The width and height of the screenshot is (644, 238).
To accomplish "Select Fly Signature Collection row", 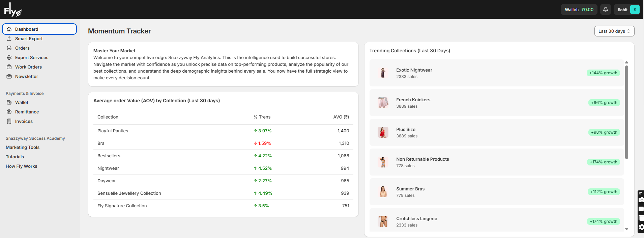I will click(x=223, y=206).
